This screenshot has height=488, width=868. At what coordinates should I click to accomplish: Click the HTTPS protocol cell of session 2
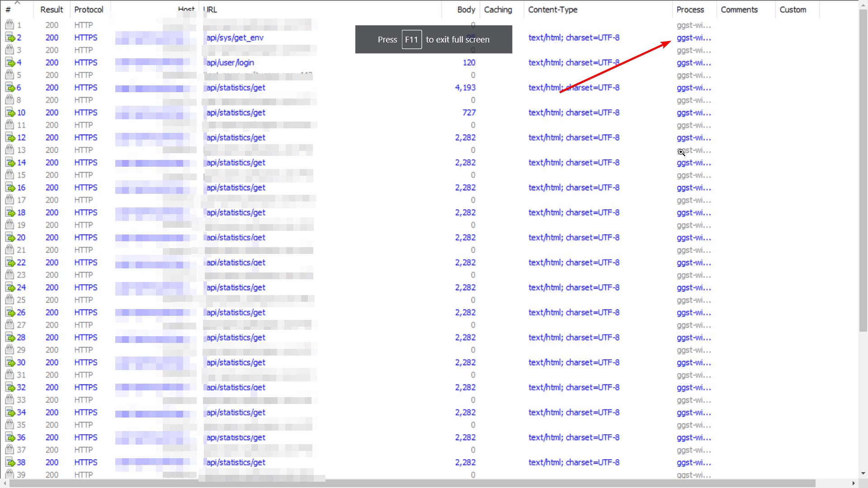pyautogui.click(x=86, y=38)
